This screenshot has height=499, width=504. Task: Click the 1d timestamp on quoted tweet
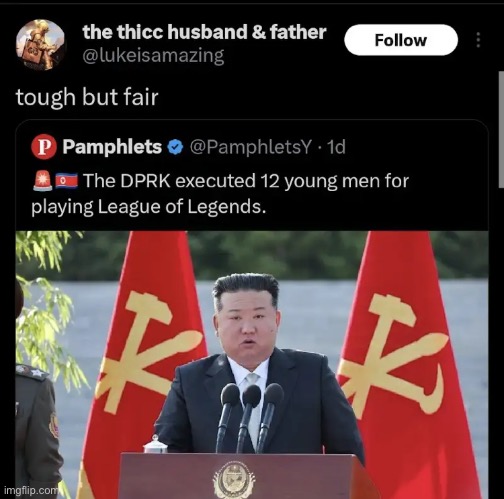pyautogui.click(x=336, y=147)
